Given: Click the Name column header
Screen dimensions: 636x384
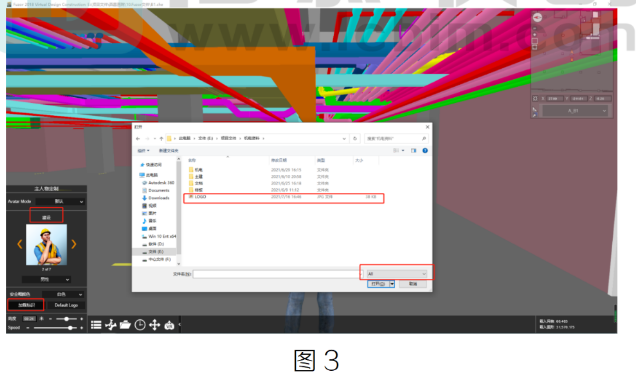Looking at the screenshot, I should 192,161.
